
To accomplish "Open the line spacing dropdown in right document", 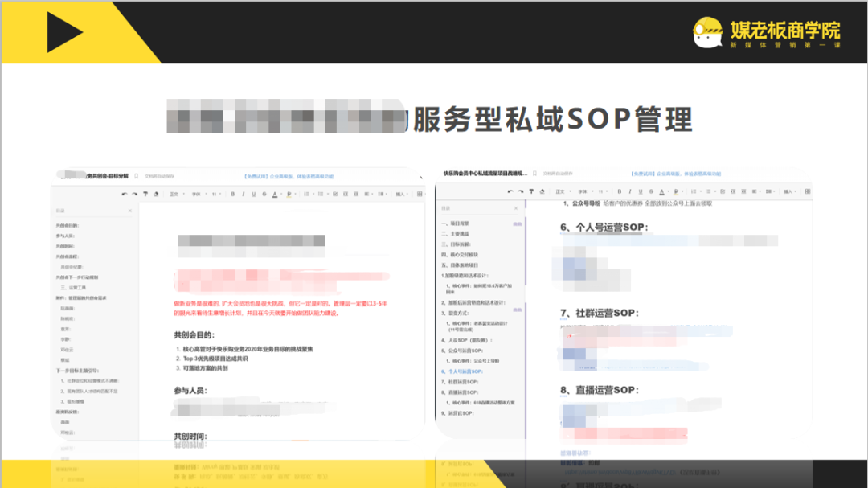I will click(770, 191).
